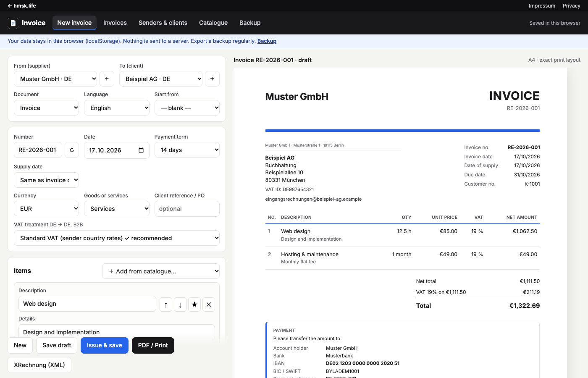Focus the invoice Number field

click(38, 150)
